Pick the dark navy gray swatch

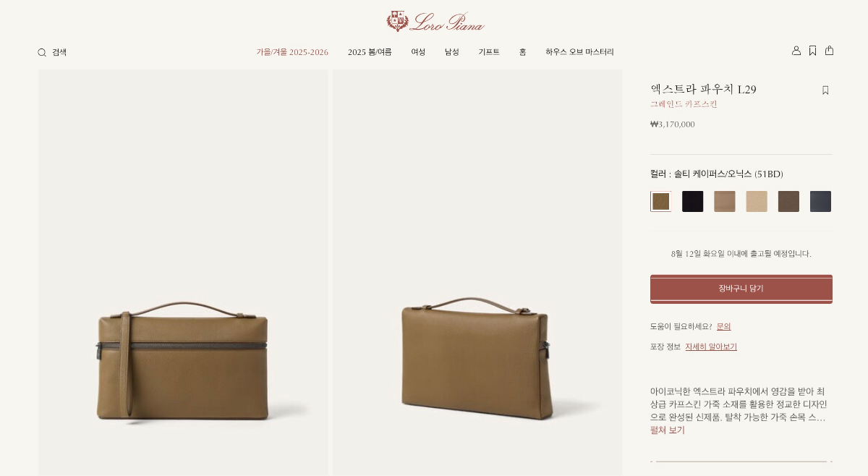820,201
